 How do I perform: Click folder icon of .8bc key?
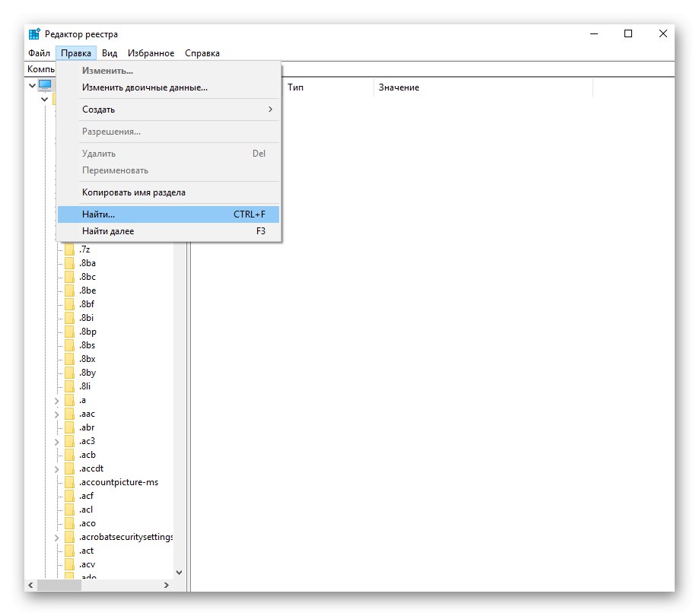coord(69,277)
